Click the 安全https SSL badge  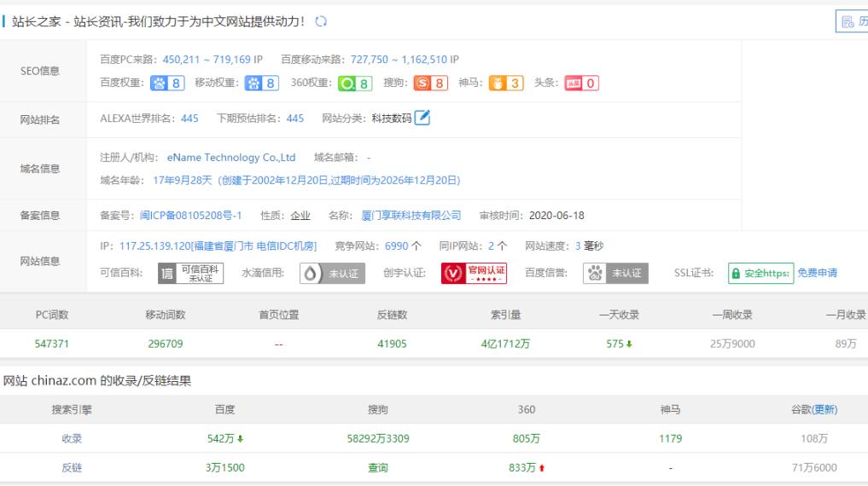tap(760, 273)
